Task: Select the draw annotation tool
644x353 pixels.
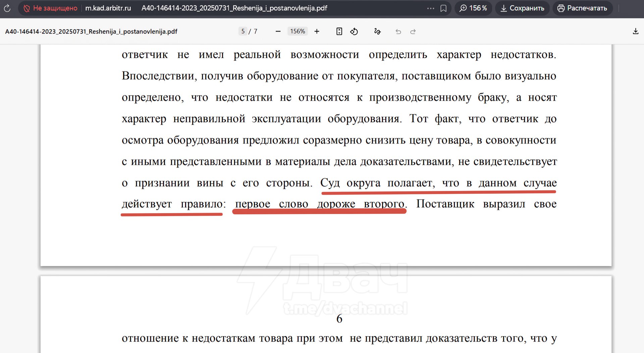Action: tap(377, 32)
